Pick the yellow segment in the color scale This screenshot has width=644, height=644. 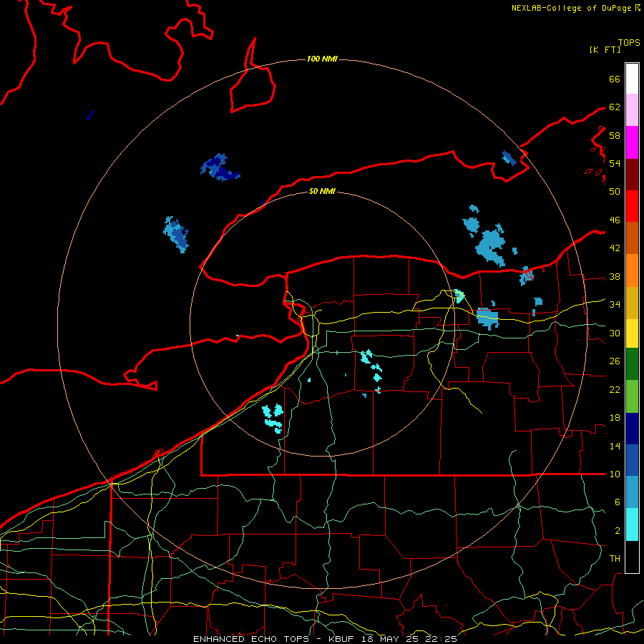pyautogui.click(x=632, y=333)
